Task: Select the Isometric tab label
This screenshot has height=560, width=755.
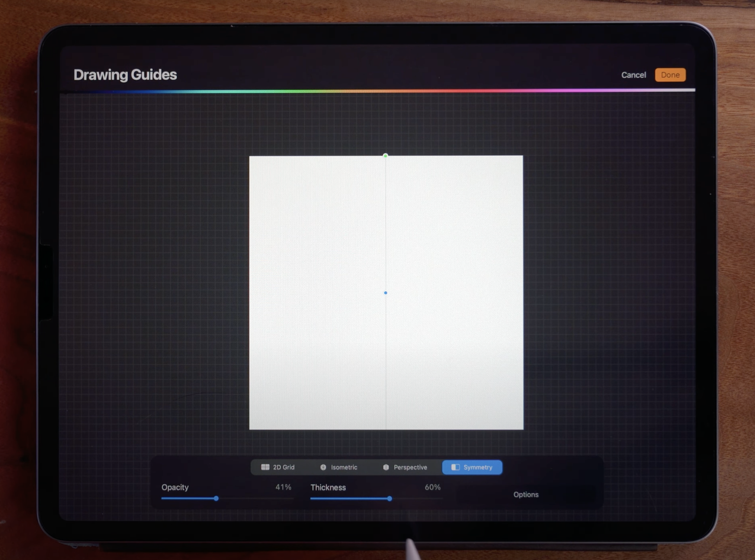Action: (x=344, y=467)
